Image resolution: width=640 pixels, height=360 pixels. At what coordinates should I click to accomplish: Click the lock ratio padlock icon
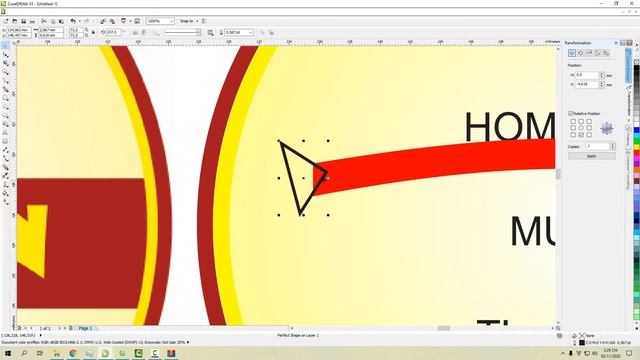[x=93, y=32]
